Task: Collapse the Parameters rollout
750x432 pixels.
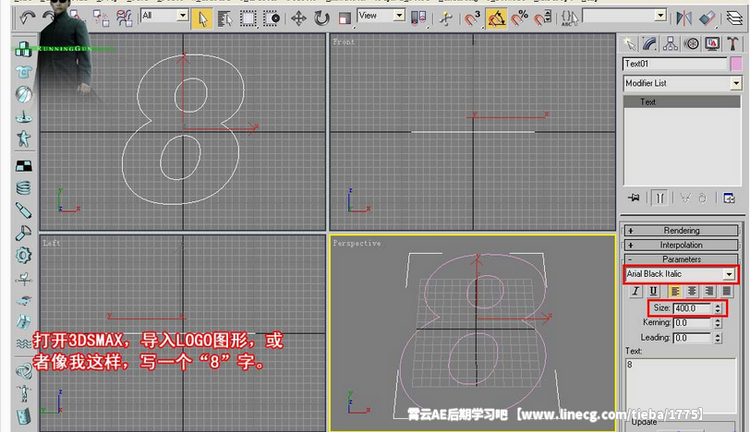Action: point(681,259)
